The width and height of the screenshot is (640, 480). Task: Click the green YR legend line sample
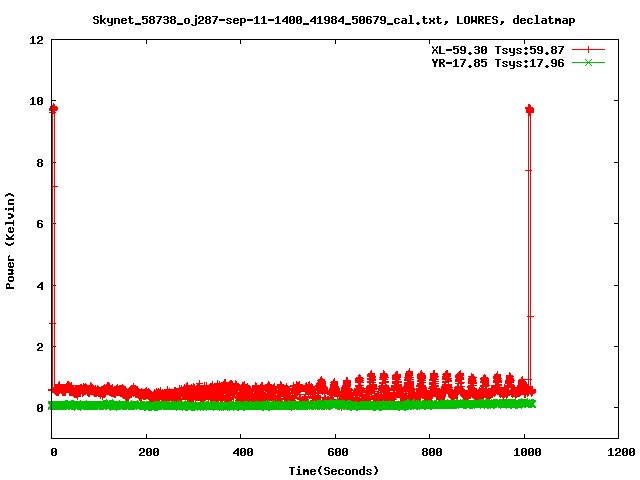(588, 62)
